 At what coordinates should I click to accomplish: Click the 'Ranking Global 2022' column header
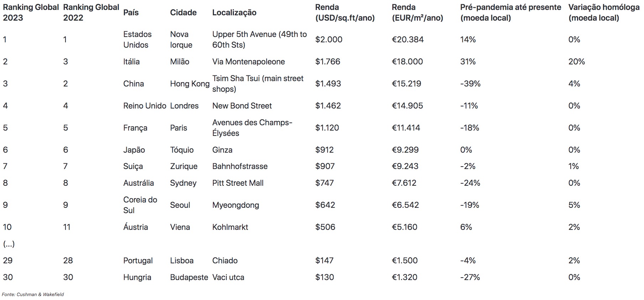[91, 12]
